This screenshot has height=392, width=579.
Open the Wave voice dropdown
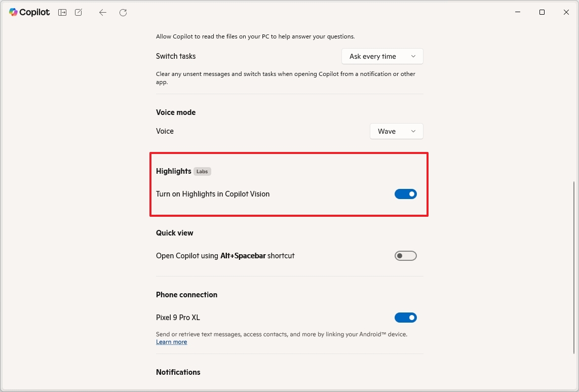click(x=396, y=131)
